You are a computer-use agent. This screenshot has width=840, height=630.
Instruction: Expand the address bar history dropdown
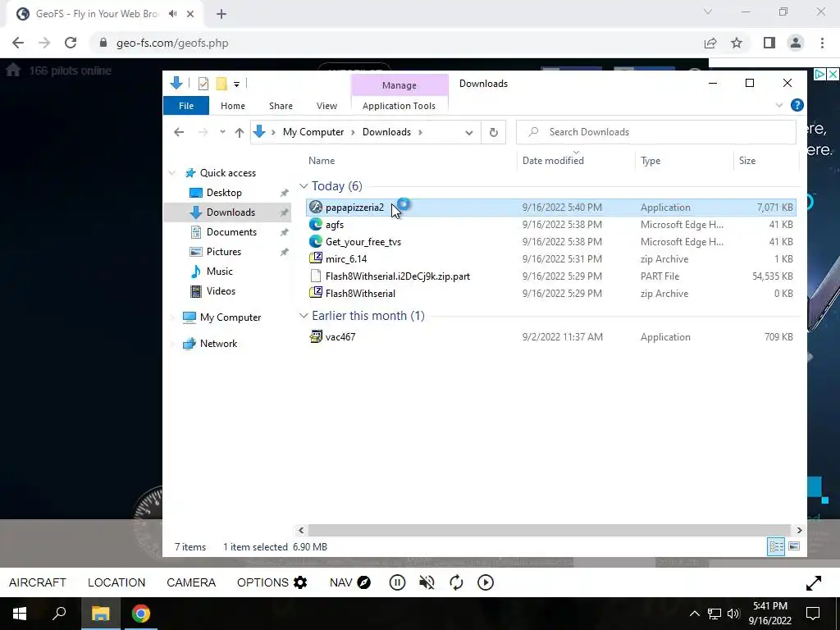468,132
